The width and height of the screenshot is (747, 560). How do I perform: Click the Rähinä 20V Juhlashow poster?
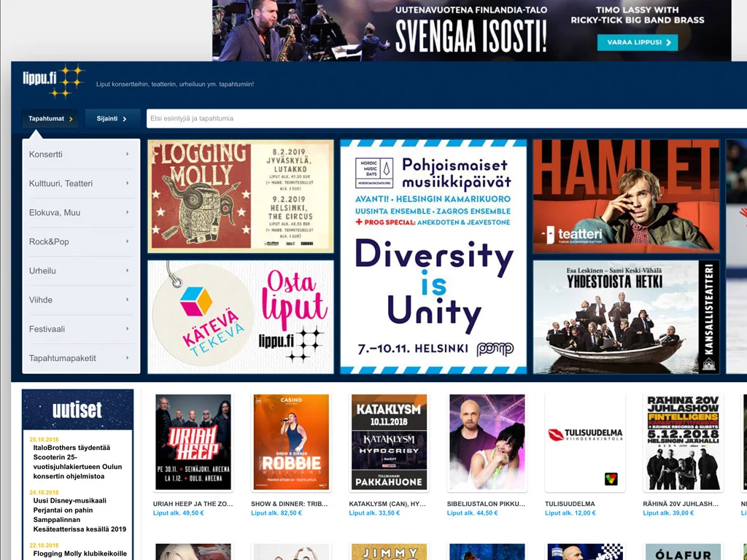pyautogui.click(x=683, y=443)
